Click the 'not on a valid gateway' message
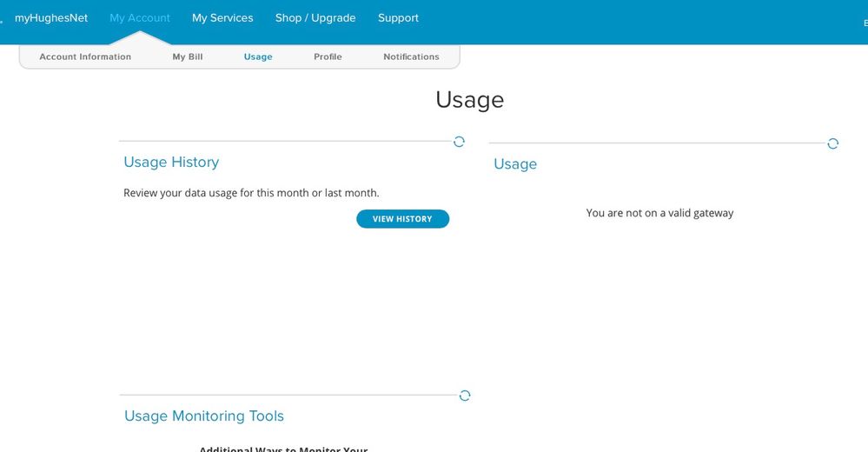868x452 pixels. point(659,213)
